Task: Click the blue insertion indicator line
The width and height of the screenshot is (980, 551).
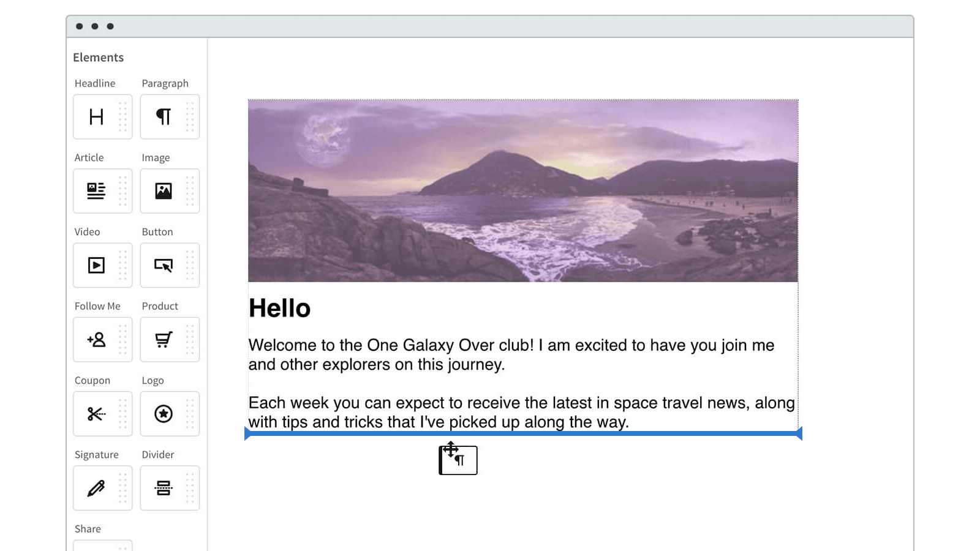Action: coord(523,433)
